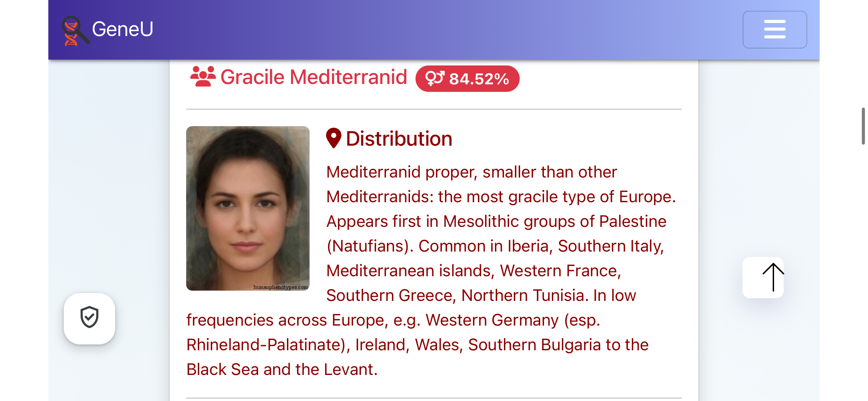
Task: Click the white privacy shield floating button
Action: (89, 318)
